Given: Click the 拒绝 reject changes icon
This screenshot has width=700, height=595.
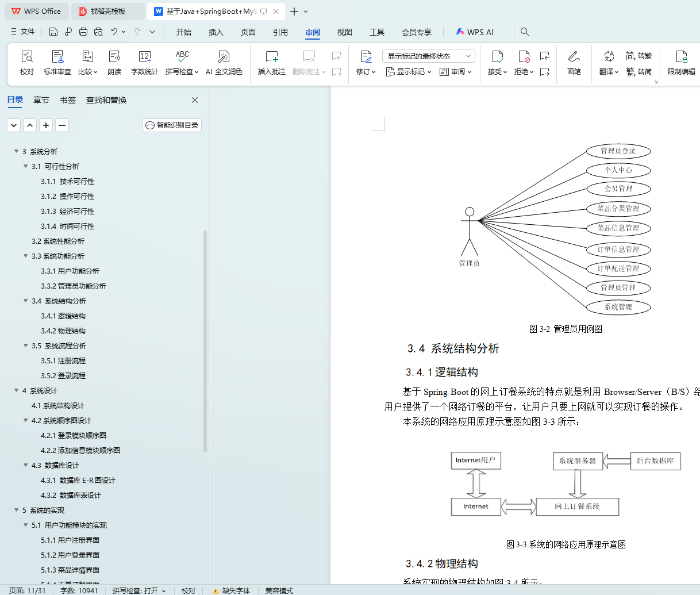Looking at the screenshot, I should pyautogui.click(x=524, y=56).
